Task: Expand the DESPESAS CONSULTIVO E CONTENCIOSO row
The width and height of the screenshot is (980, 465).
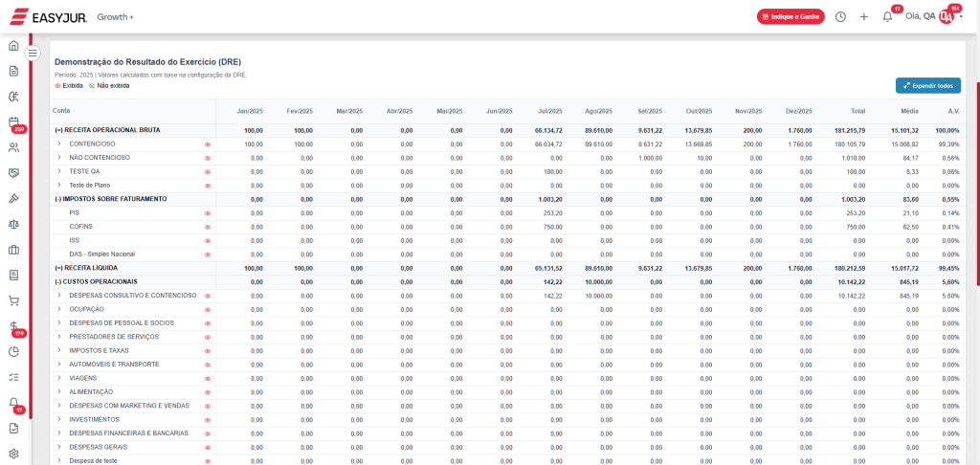Action: tap(58, 296)
